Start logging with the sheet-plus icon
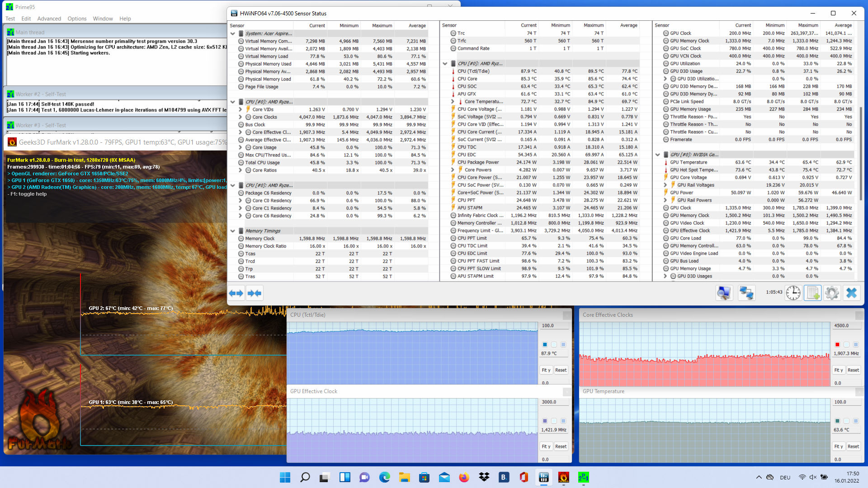This screenshot has width=868, height=488. click(x=812, y=293)
